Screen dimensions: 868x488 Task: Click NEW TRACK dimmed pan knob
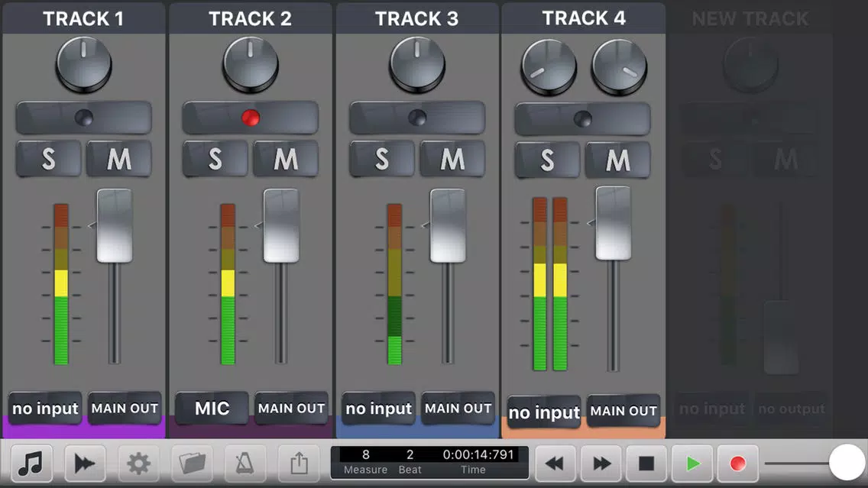pos(750,65)
